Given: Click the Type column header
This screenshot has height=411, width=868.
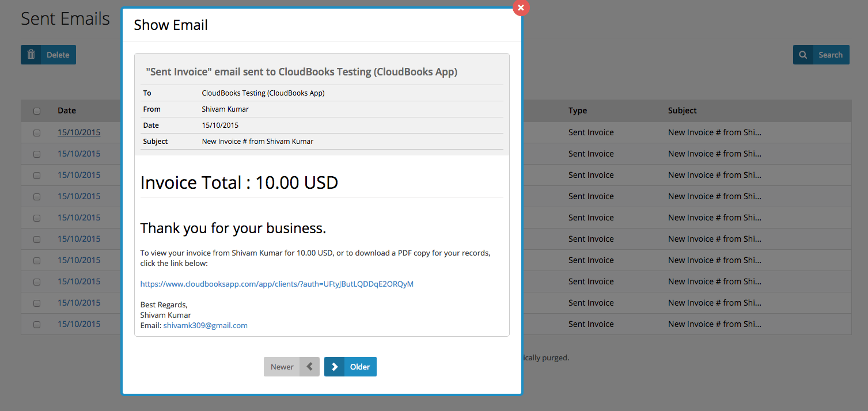Looking at the screenshot, I should point(577,111).
